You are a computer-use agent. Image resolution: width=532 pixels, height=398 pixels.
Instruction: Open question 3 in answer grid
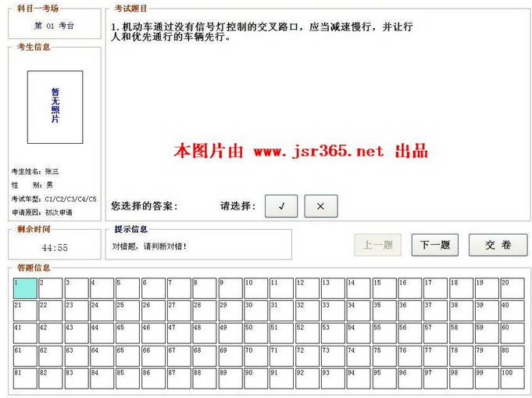(x=77, y=289)
